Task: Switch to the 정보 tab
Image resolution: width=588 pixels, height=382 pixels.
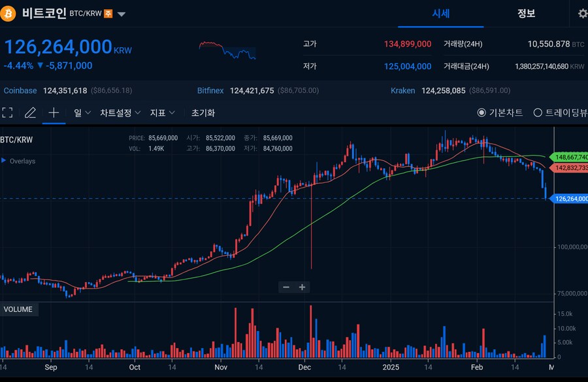Action: (x=526, y=14)
